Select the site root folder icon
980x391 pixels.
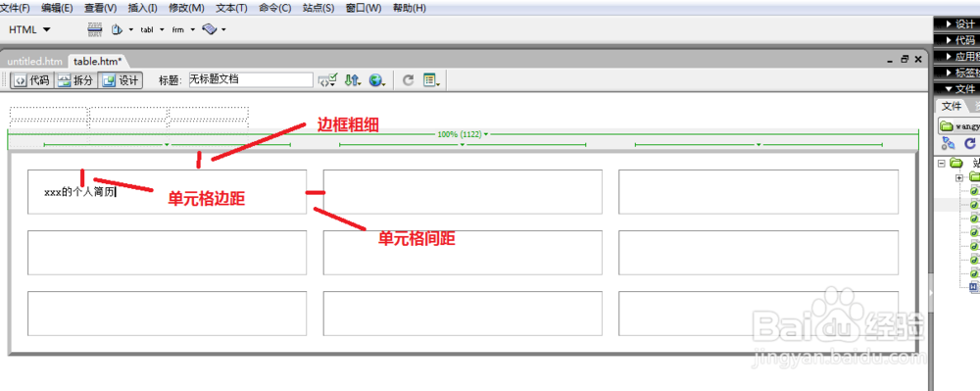955,163
